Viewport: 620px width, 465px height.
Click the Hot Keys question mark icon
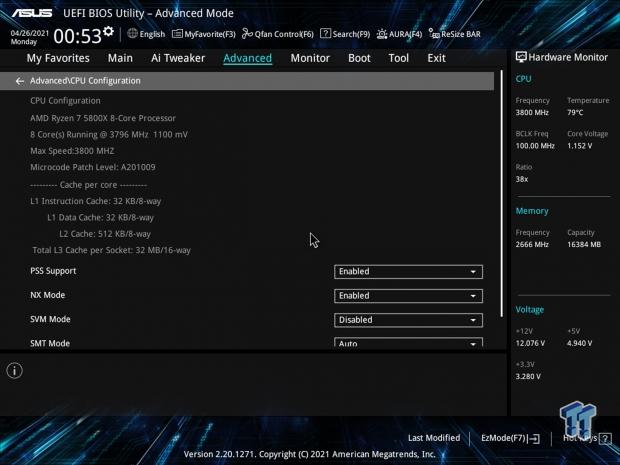[605, 438]
